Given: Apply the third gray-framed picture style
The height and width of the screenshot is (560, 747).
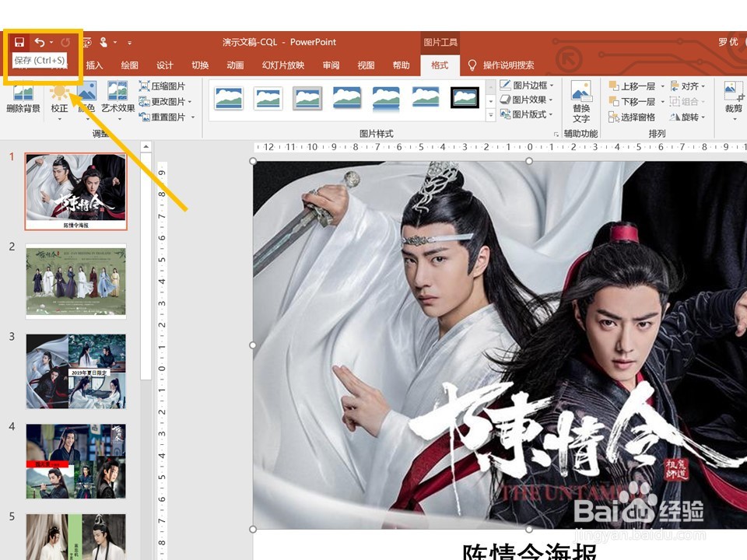Looking at the screenshot, I should pos(307,98).
